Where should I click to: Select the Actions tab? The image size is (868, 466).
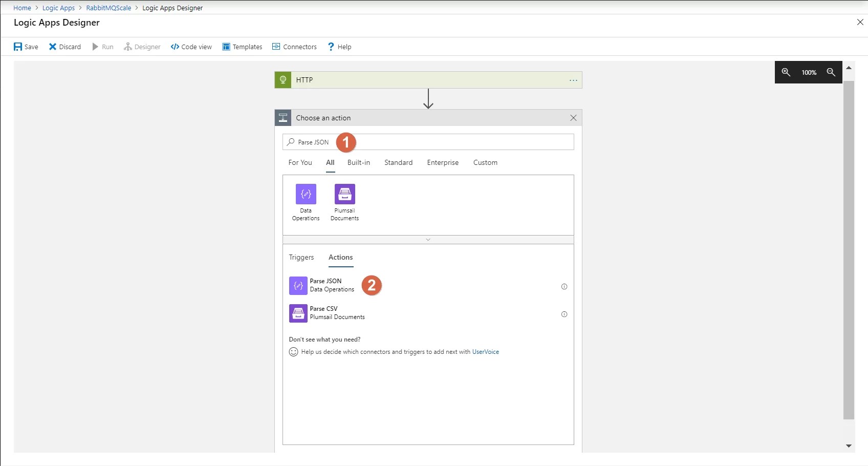[x=341, y=257]
